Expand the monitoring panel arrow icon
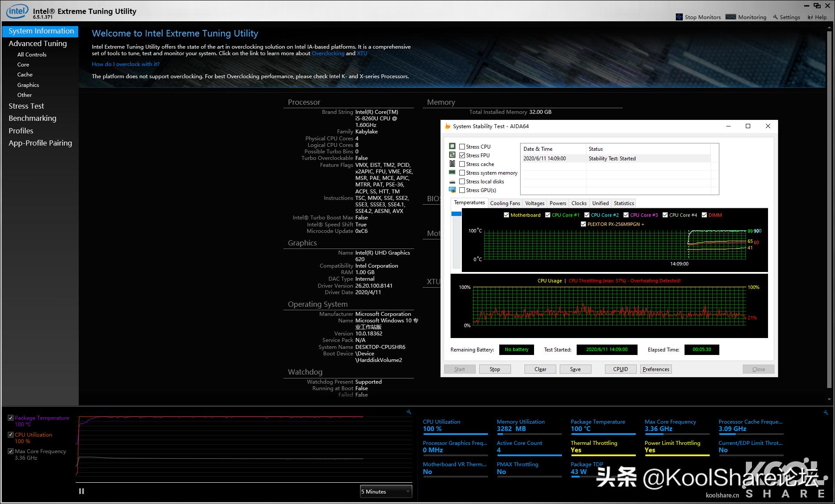This screenshot has height=504, width=835. point(408,412)
